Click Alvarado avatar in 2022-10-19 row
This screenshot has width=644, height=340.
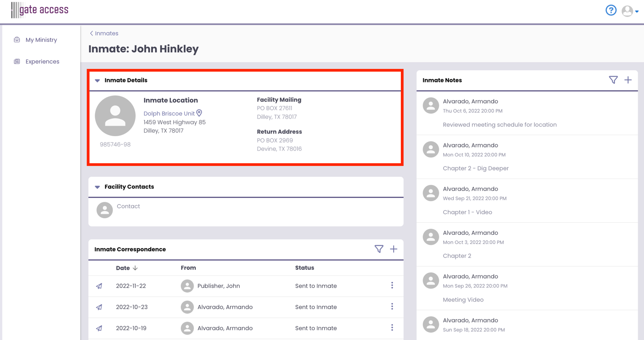pyautogui.click(x=187, y=328)
